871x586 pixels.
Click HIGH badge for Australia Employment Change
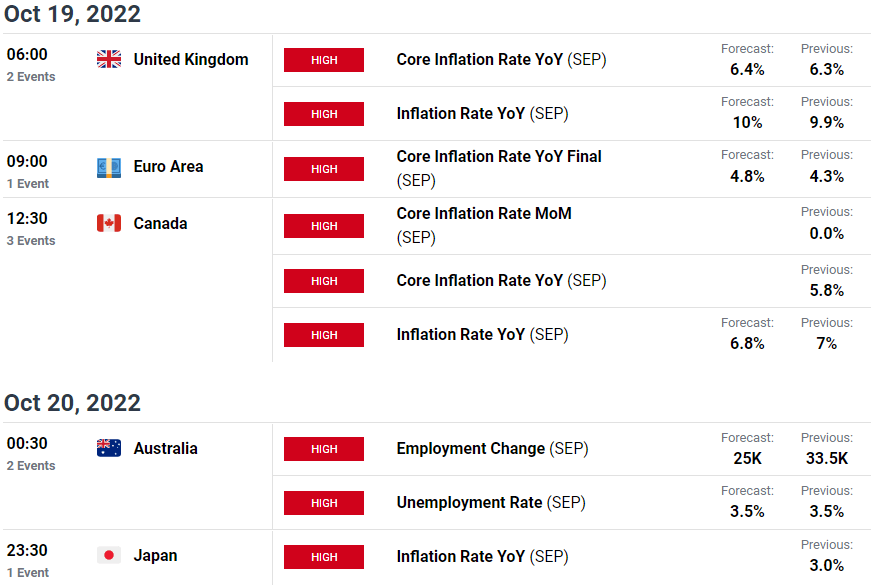coord(324,449)
